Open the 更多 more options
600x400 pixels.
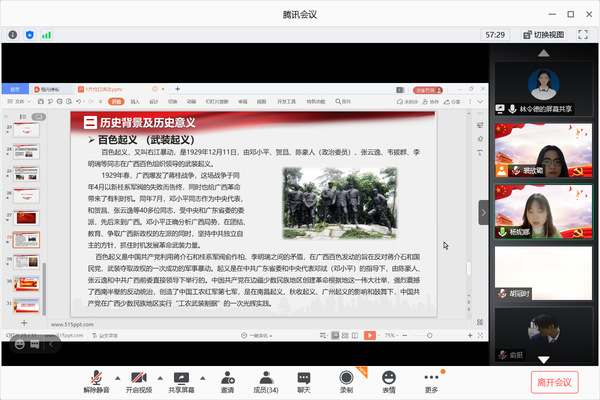click(431, 382)
